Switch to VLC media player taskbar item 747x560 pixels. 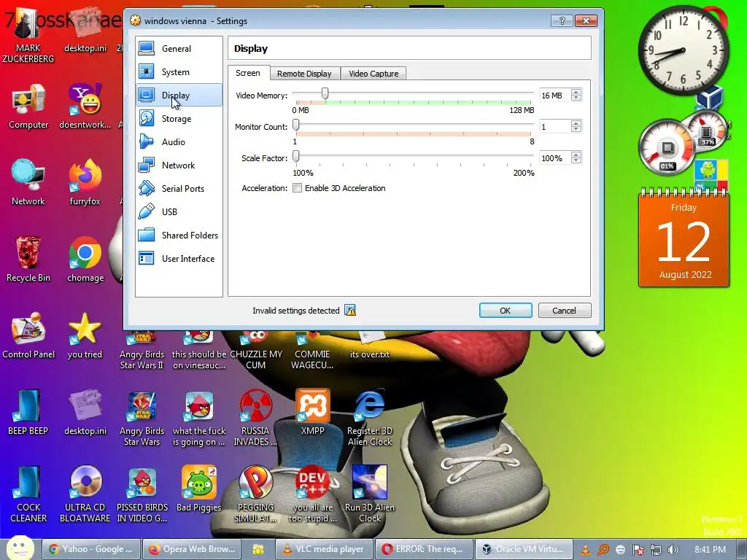click(x=324, y=549)
